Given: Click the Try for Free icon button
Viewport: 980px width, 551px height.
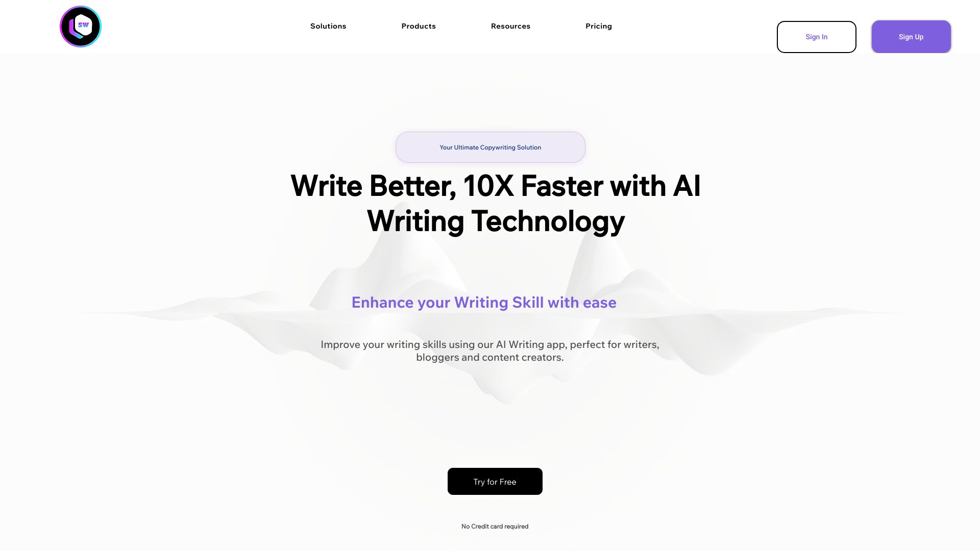Looking at the screenshot, I should (495, 481).
